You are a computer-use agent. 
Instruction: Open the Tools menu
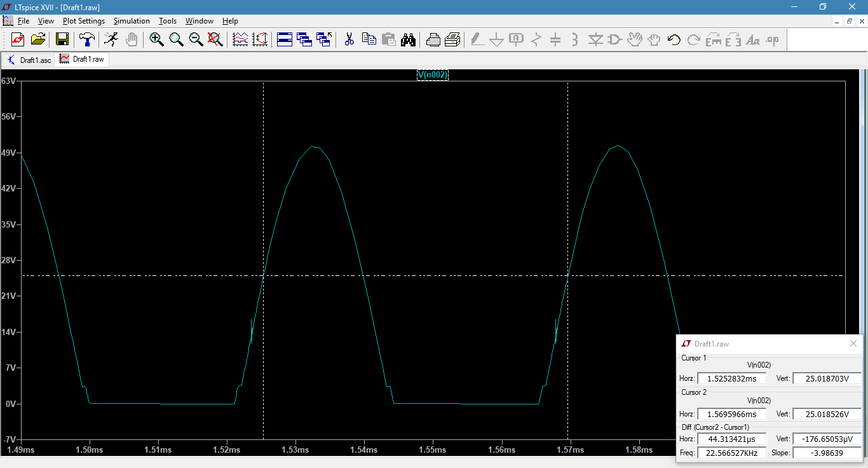click(168, 21)
